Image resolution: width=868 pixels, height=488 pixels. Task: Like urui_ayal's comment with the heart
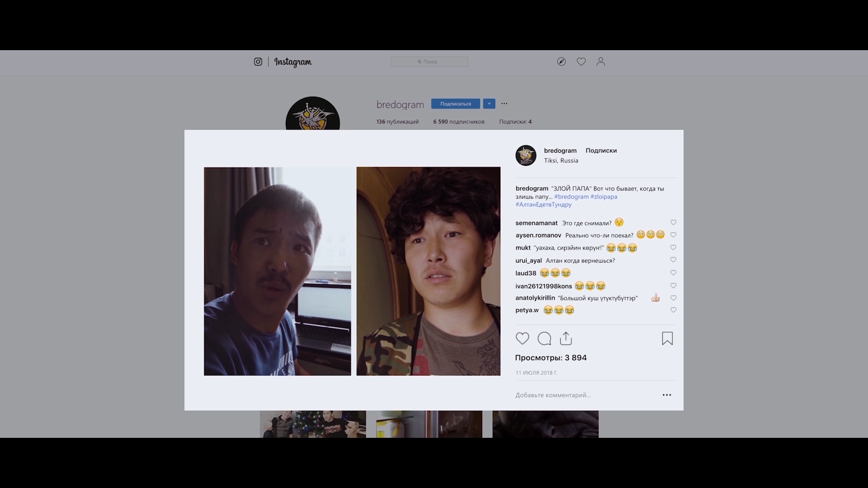[x=673, y=260]
